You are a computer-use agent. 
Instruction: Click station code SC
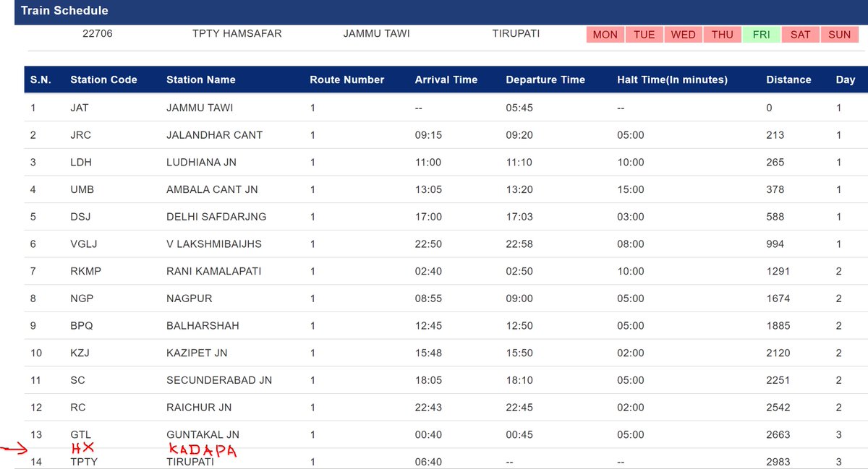(x=77, y=380)
